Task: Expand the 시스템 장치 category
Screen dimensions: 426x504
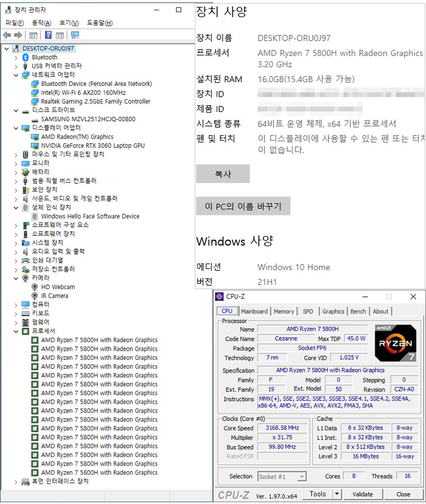Action: click(16, 243)
